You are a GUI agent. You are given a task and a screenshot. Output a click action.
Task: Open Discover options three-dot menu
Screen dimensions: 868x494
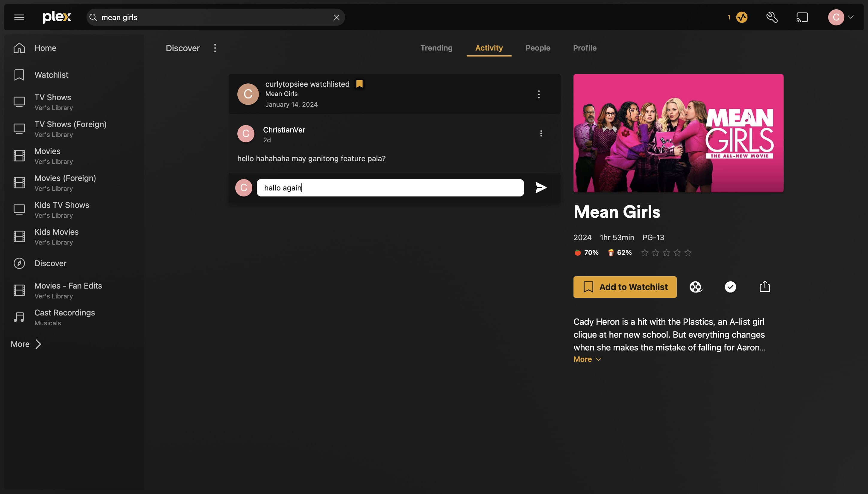pyautogui.click(x=215, y=48)
